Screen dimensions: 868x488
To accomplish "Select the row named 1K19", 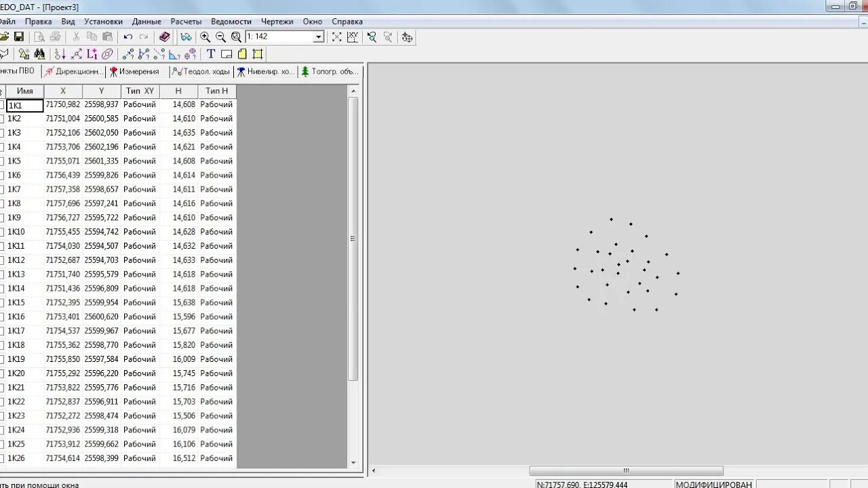I will pyautogui.click(x=119, y=359).
